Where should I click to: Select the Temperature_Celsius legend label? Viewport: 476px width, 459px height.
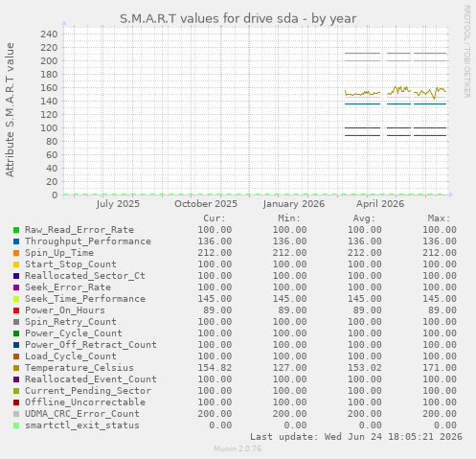click(79, 368)
